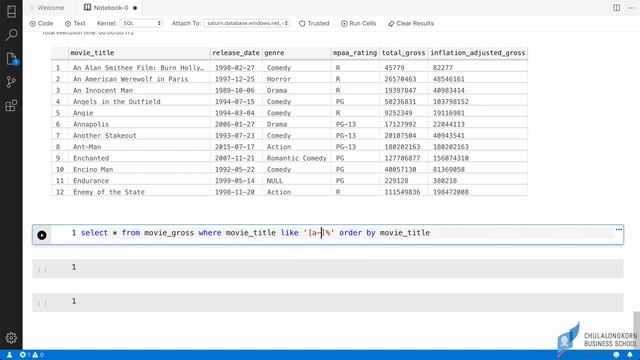Open the Search view in the activity bar

click(11, 35)
